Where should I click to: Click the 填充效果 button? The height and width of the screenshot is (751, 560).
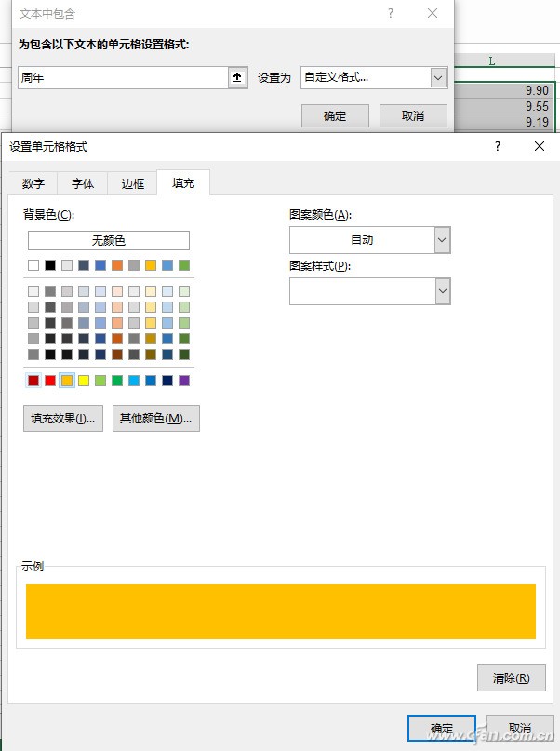click(63, 419)
